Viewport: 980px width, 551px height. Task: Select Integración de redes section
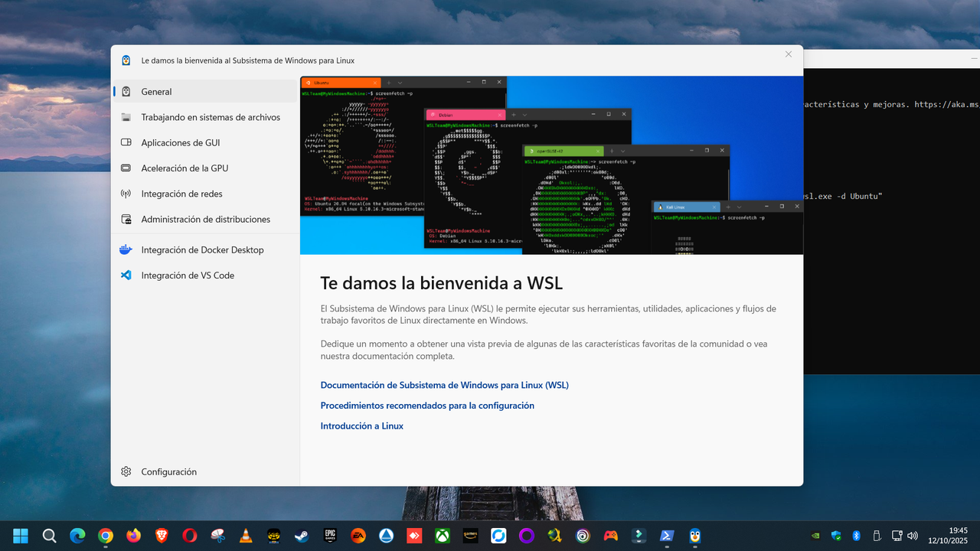tap(205, 194)
